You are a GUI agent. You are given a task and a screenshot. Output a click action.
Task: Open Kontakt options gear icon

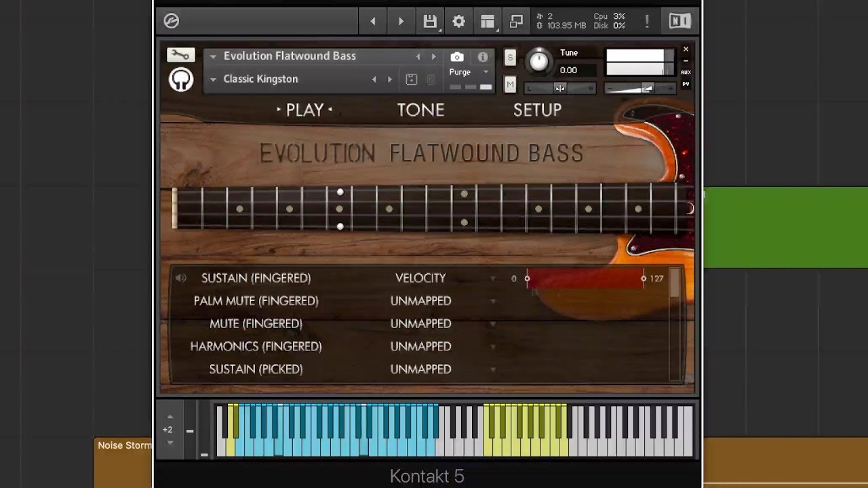459,22
